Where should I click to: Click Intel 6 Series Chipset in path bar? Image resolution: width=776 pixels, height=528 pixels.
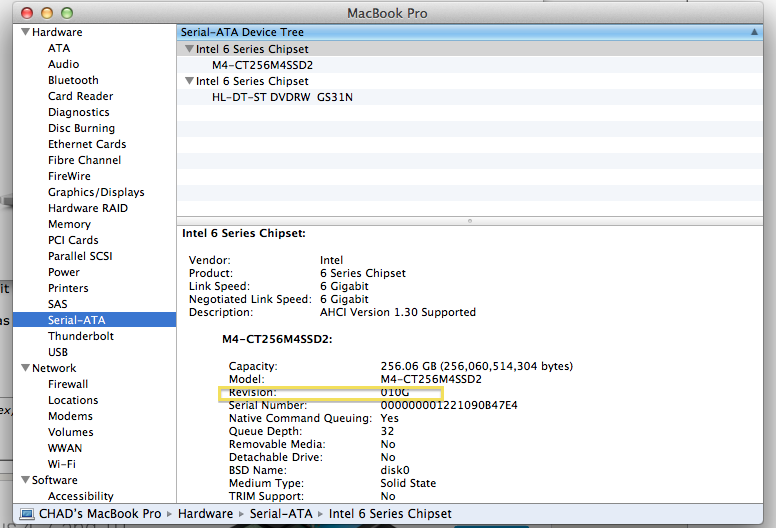(390, 514)
